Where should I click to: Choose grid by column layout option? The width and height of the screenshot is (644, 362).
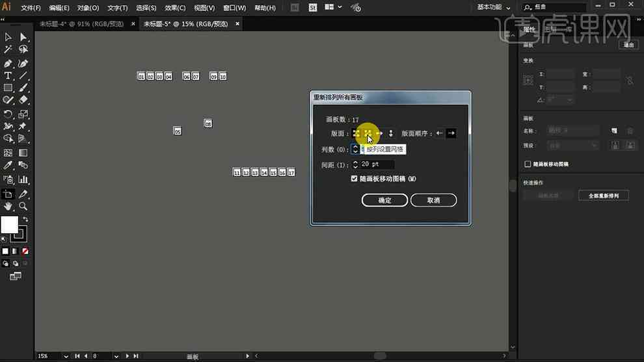point(368,133)
